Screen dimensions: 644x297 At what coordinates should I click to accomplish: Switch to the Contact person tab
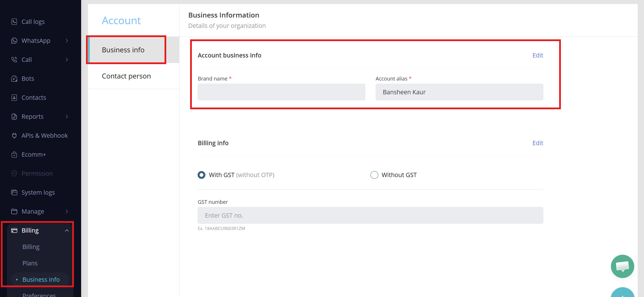(x=126, y=76)
